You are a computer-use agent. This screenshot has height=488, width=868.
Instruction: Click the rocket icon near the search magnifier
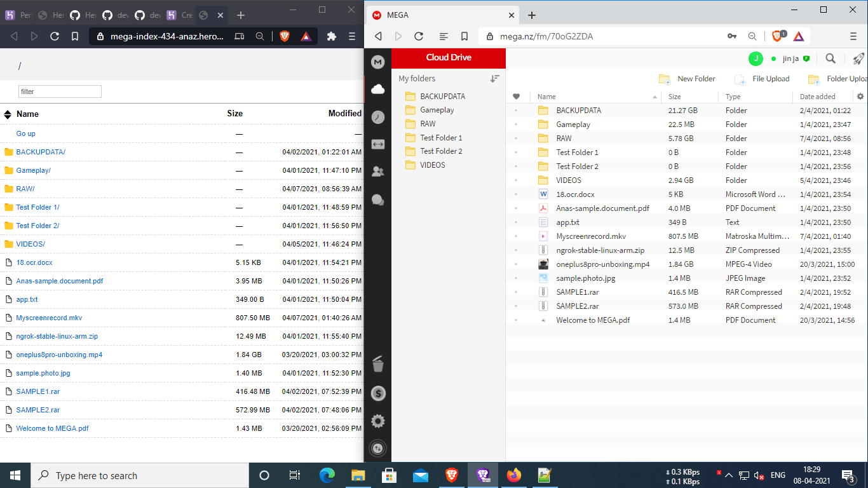coord(858,58)
